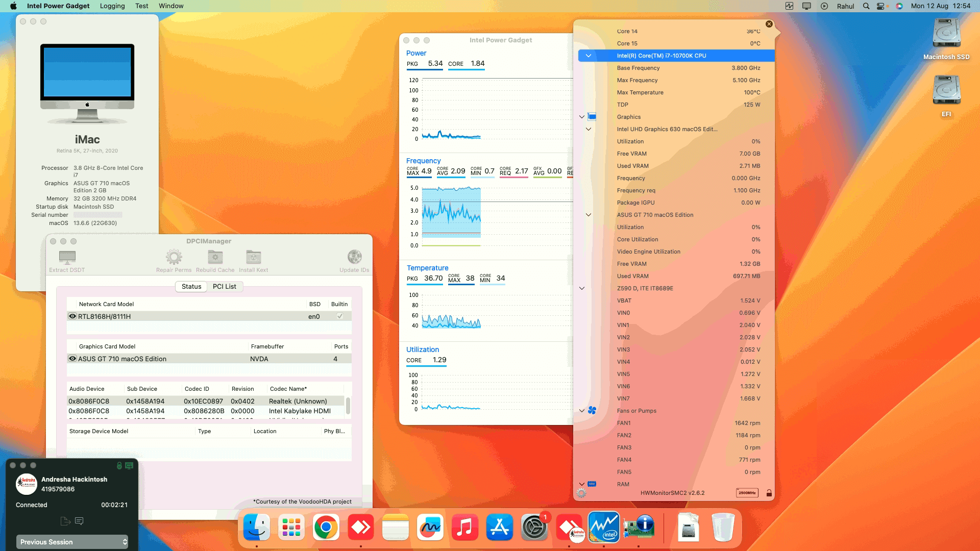Click audio device list scrollbar

point(348,407)
